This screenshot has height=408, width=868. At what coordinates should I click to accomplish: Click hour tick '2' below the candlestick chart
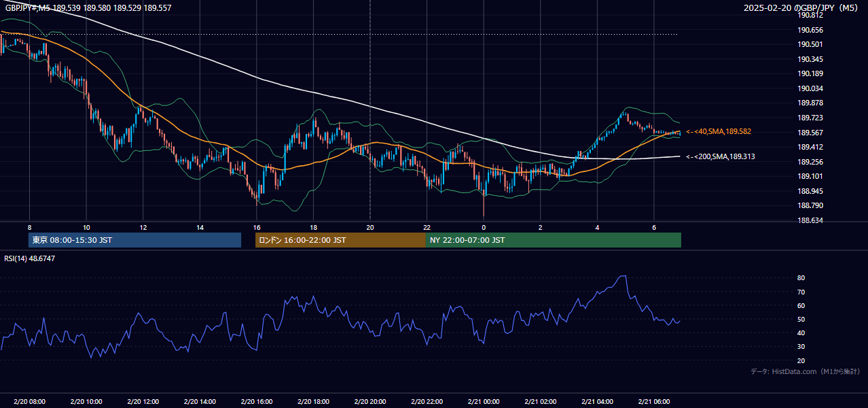tap(540, 227)
